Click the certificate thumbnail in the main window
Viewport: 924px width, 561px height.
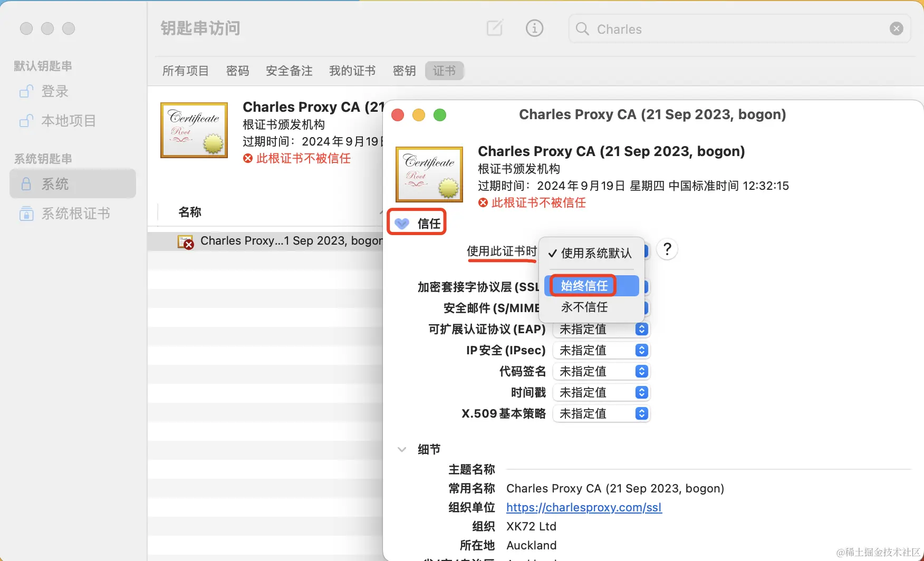pos(194,130)
